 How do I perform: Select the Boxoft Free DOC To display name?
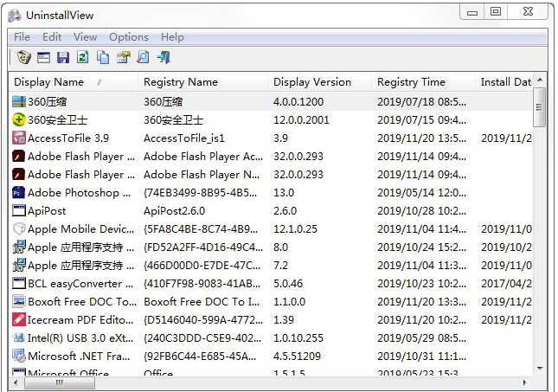pos(82,301)
